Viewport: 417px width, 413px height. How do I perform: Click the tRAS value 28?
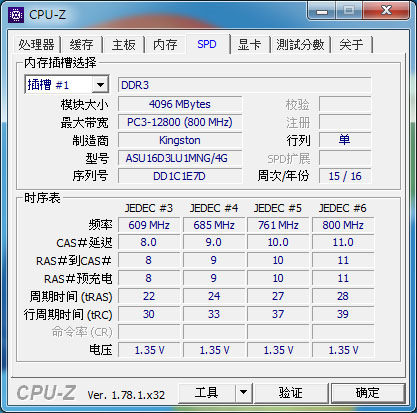click(343, 296)
